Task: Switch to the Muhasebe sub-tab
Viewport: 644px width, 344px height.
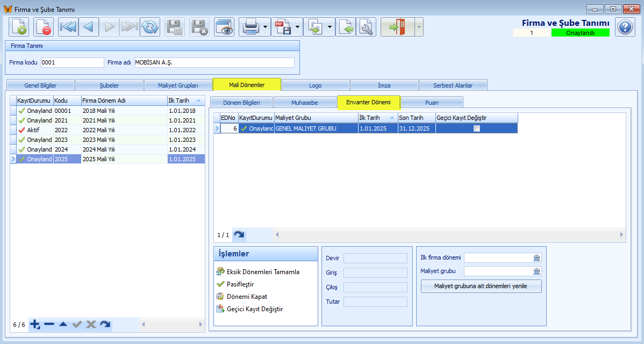Action: 305,103
